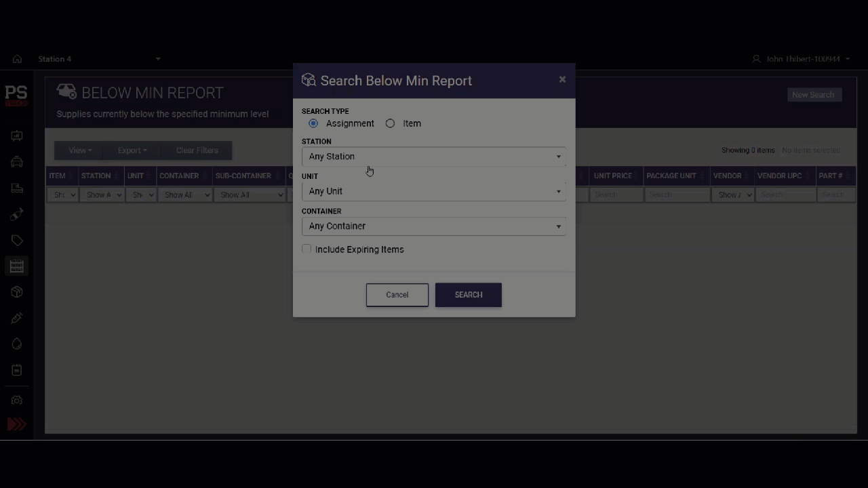This screenshot has width=868, height=488.
Task: Open the Export menu
Action: [132, 150]
